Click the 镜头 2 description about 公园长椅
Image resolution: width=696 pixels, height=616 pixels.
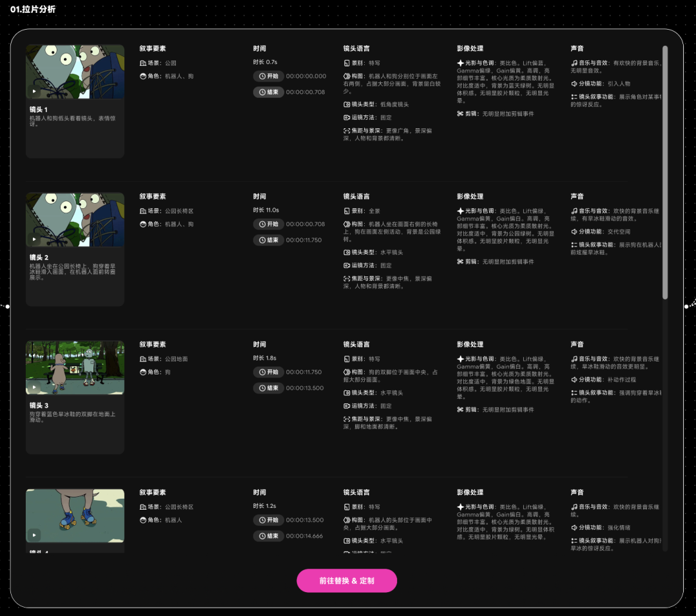[x=72, y=272]
